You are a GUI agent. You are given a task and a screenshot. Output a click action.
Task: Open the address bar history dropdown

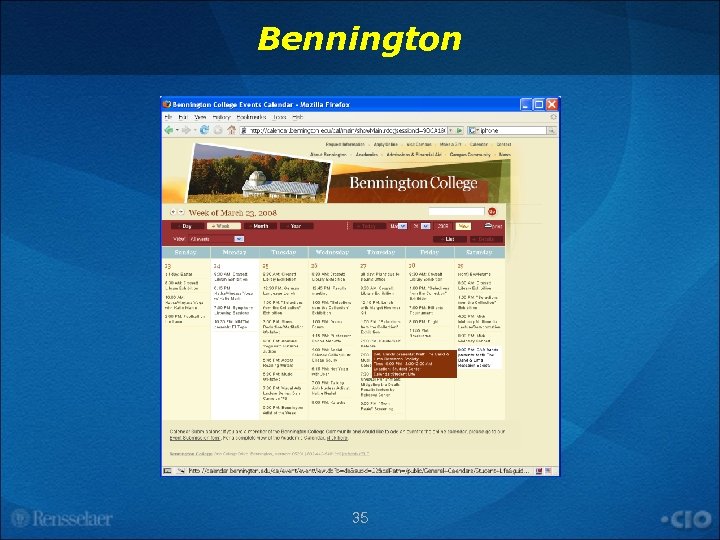click(451, 131)
